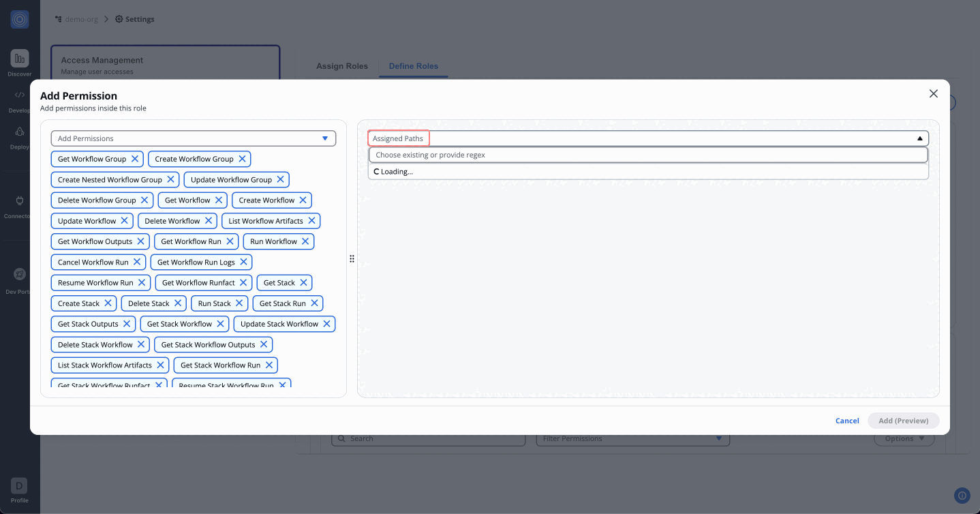Remove the Delete Workflow permission tag

point(209,221)
